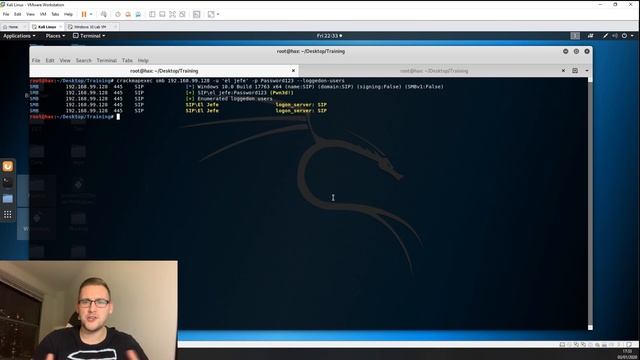This screenshot has width=640, height=360.
Task: Open VMware Edit menu
Action: coord(18,14)
